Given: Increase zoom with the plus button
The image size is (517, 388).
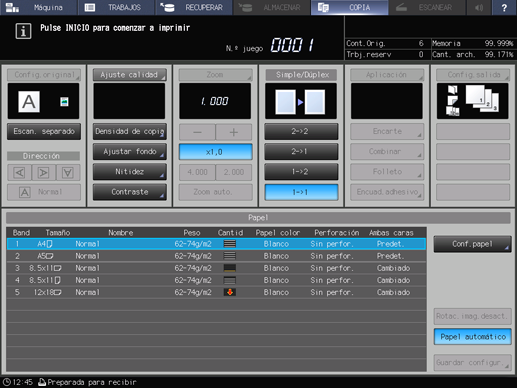Looking at the screenshot, I should pyautogui.click(x=234, y=132).
